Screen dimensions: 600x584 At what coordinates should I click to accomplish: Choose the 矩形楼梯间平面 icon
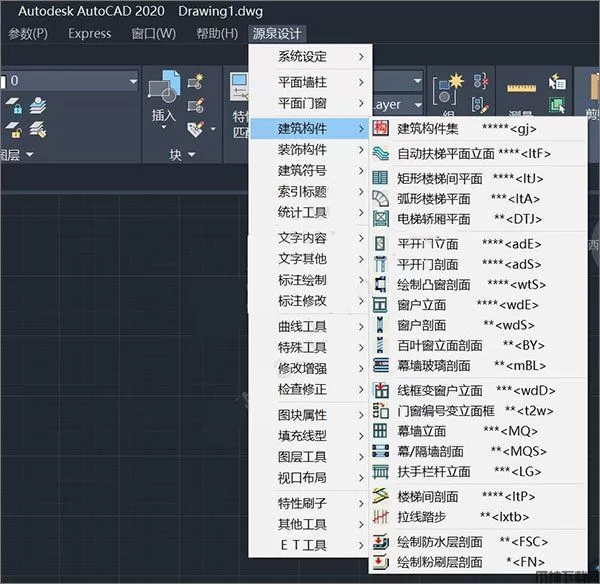[x=380, y=178]
